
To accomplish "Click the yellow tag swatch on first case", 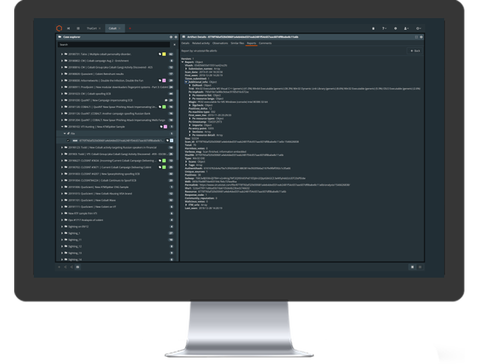I will 164,54.
